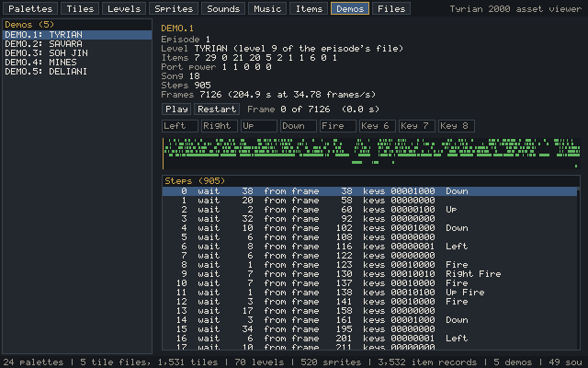Click the Key 8 indicator

(x=457, y=126)
